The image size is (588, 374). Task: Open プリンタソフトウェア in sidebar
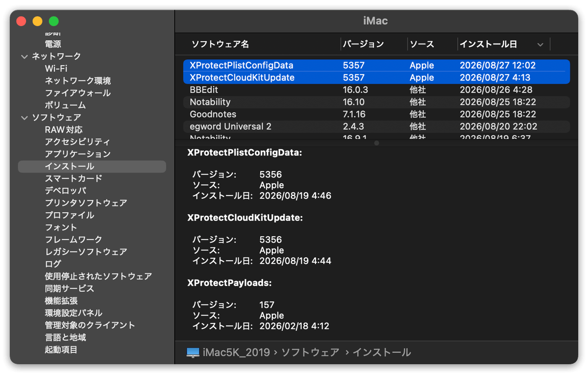point(86,203)
